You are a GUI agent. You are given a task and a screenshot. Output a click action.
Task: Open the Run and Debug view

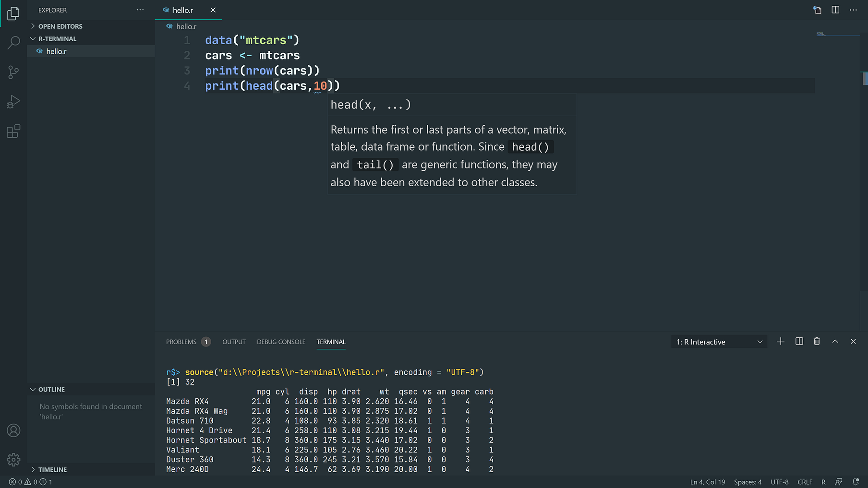click(x=13, y=101)
